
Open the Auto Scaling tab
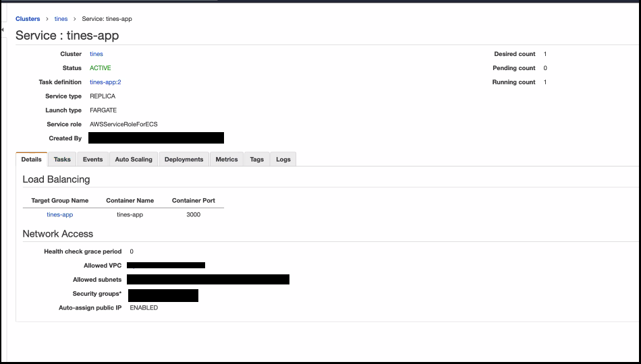click(134, 159)
